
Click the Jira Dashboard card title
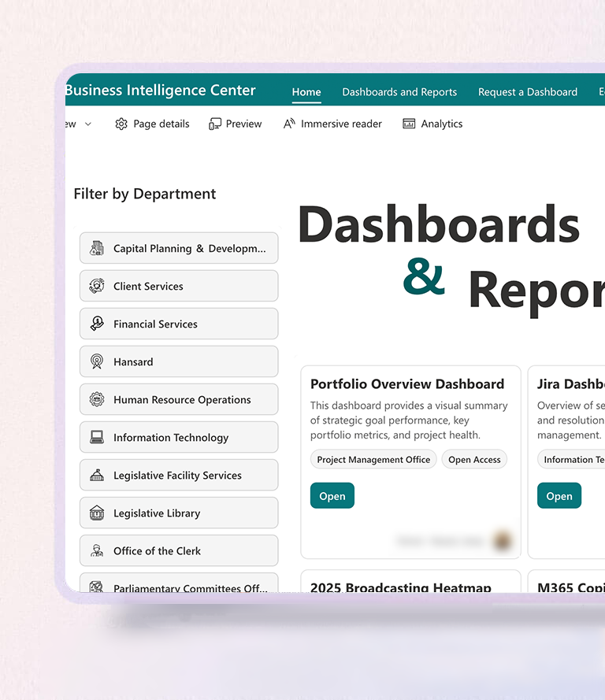coord(571,384)
